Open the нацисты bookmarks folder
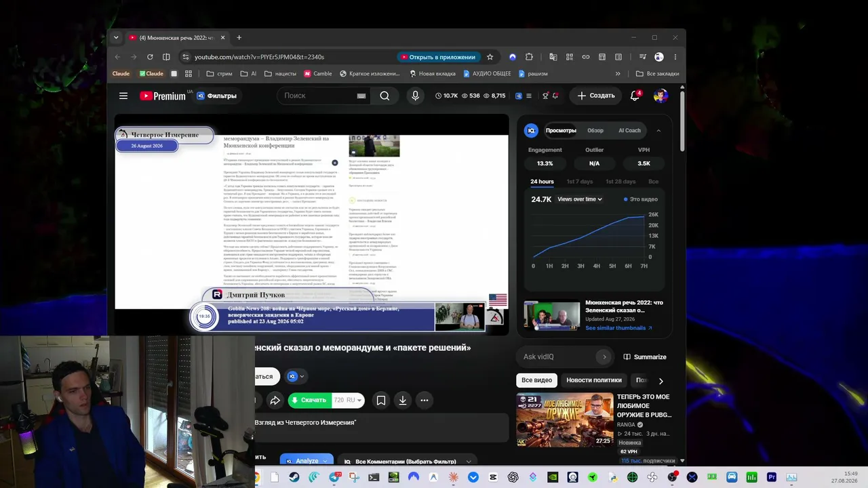 click(x=280, y=74)
